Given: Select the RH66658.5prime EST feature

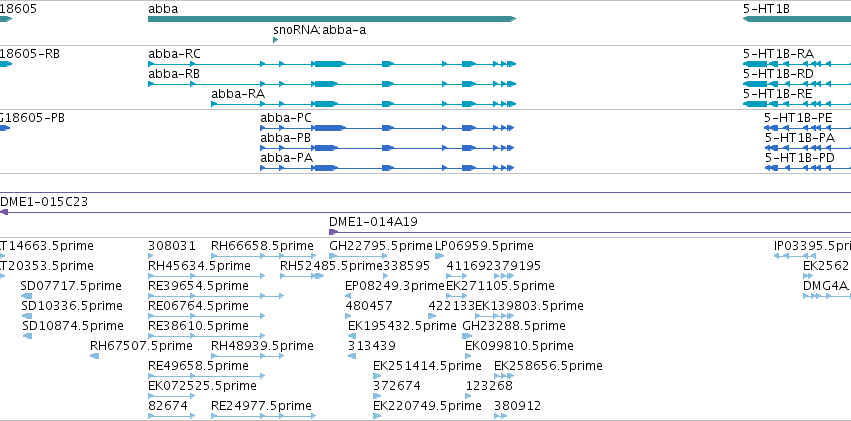Looking at the screenshot, I should (263, 256).
